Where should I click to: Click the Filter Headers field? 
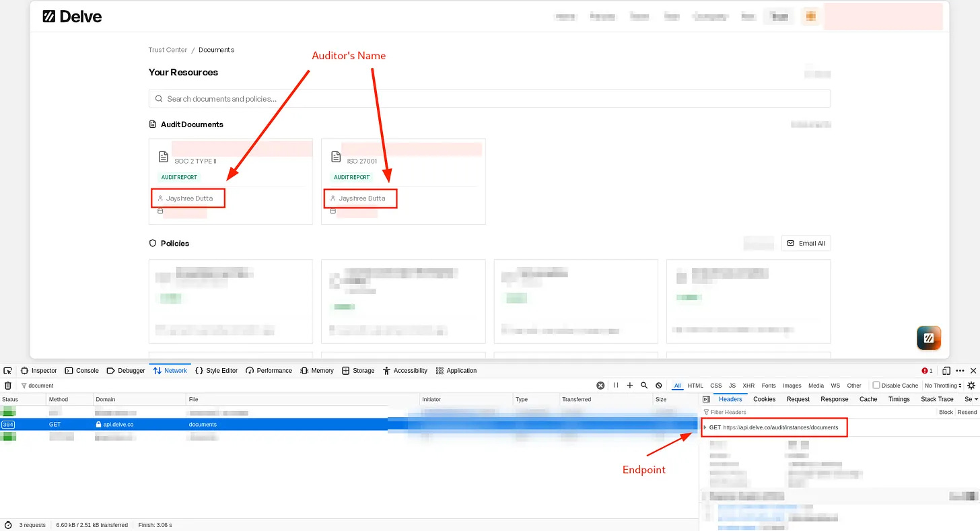[818, 412]
